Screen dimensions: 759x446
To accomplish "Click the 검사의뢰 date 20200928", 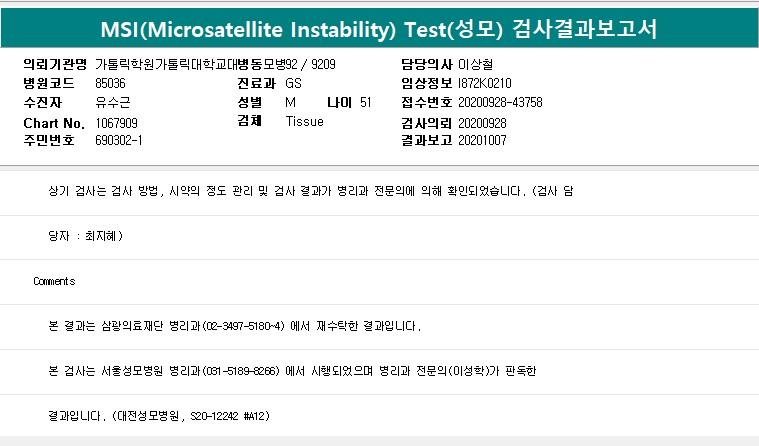I will tap(483, 122).
